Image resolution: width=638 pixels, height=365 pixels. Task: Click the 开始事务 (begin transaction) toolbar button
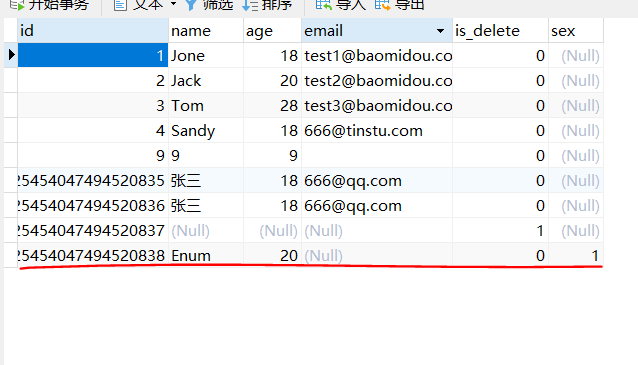tap(49, 5)
